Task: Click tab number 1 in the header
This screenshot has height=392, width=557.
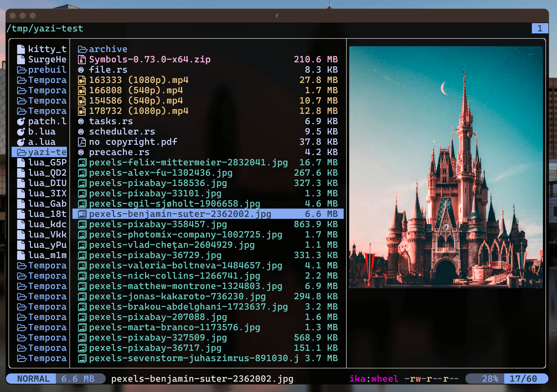Action: [x=540, y=28]
